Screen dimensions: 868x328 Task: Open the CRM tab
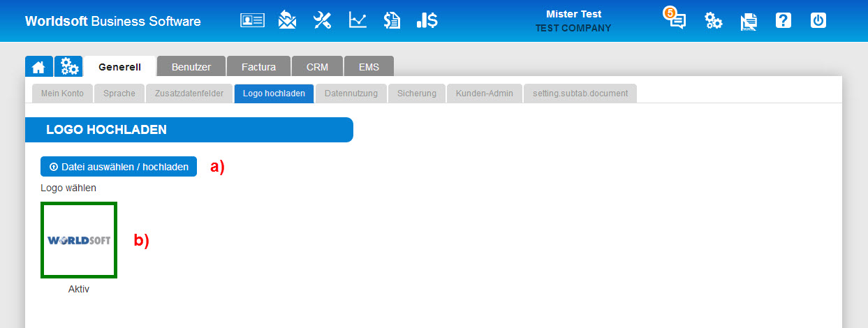tap(317, 67)
